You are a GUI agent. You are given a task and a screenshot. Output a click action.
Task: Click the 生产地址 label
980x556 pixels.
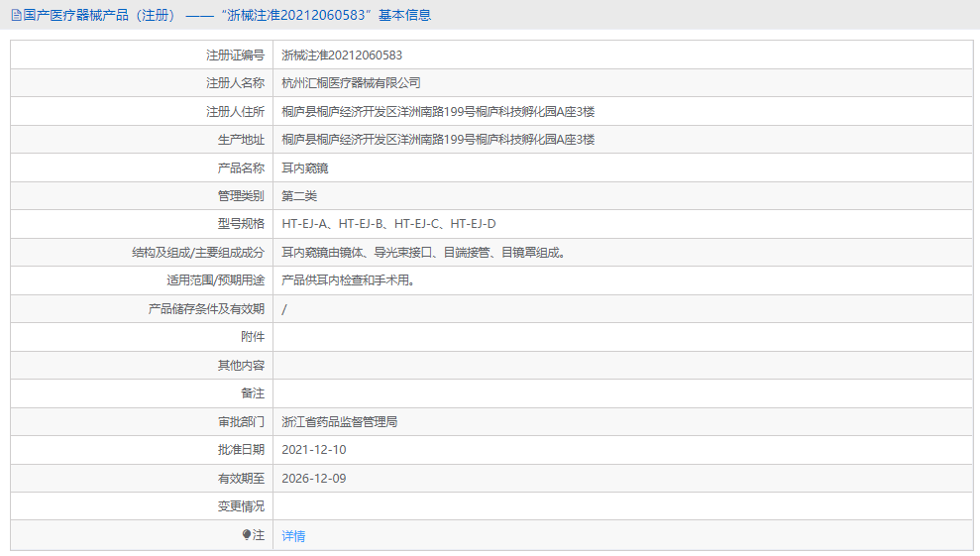click(241, 140)
